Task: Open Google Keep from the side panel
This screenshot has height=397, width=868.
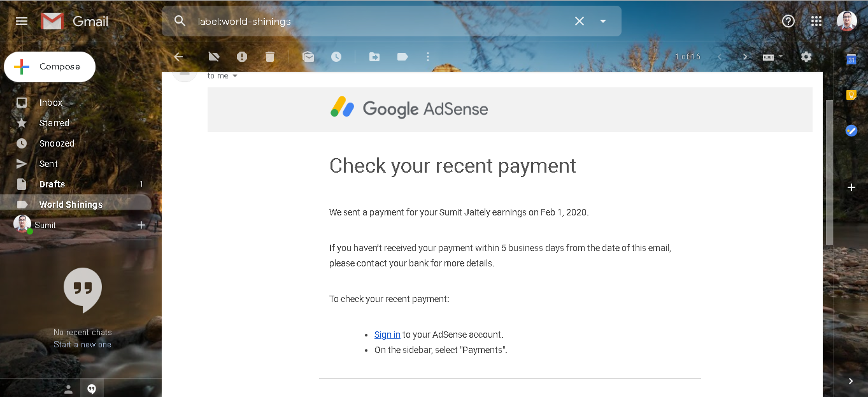Action: (x=851, y=95)
